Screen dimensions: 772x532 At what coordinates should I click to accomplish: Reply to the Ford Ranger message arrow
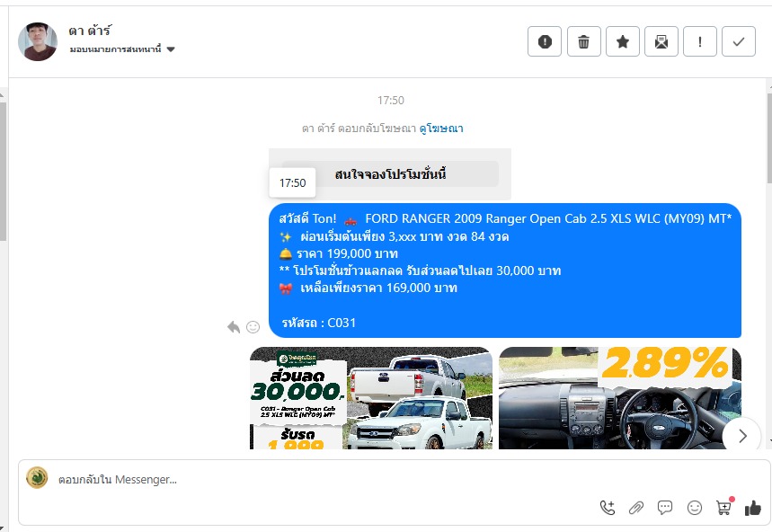pyautogui.click(x=234, y=327)
